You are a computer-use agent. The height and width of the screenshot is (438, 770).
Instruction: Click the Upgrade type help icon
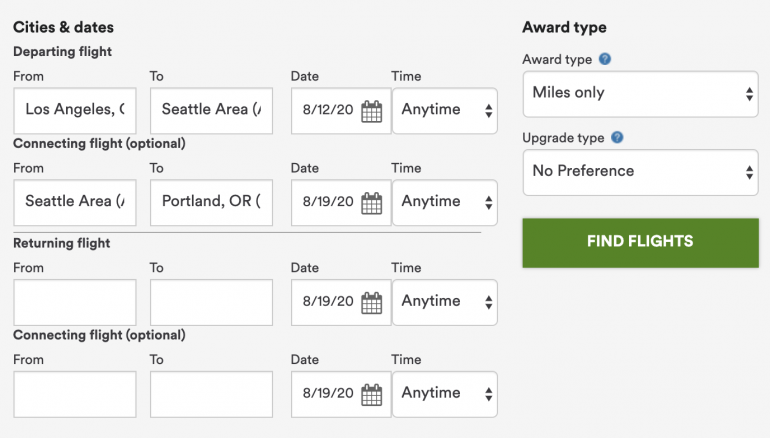point(617,137)
